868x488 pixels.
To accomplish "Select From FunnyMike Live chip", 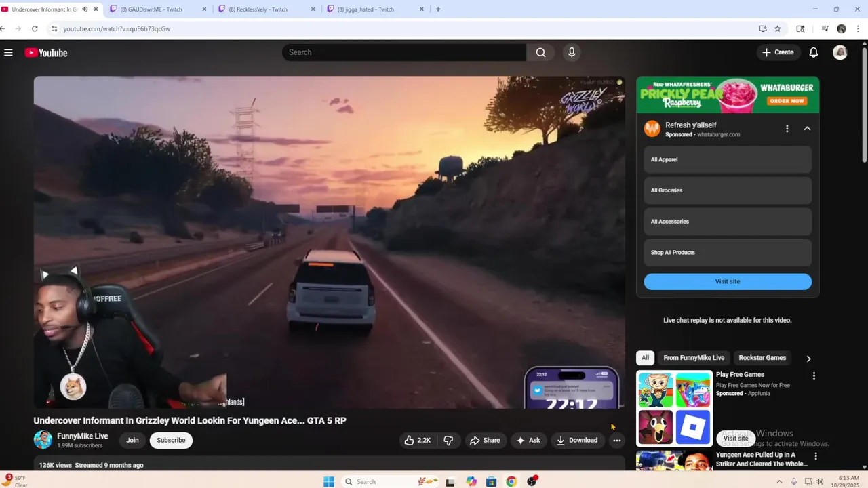I will click(694, 358).
